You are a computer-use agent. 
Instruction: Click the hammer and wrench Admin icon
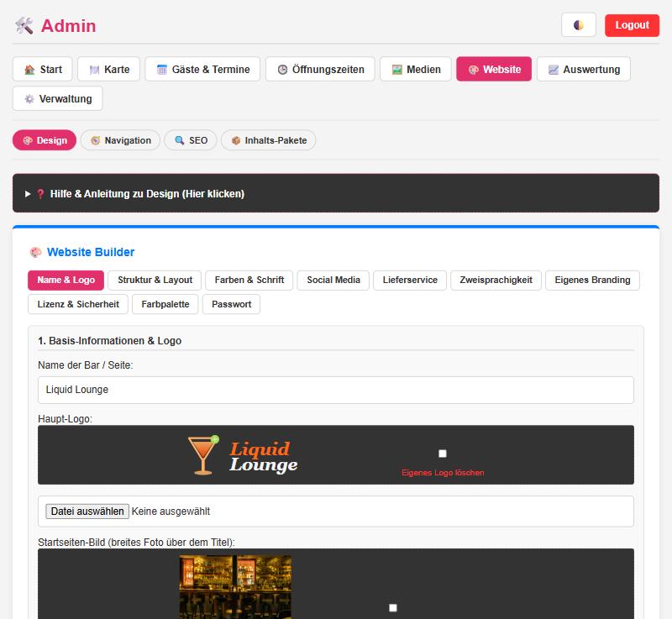click(24, 26)
